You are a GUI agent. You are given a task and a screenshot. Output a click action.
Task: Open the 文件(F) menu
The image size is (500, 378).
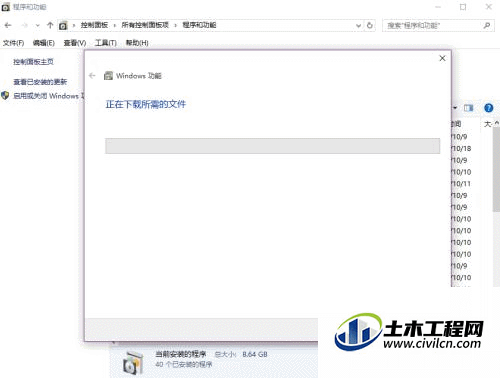13,43
